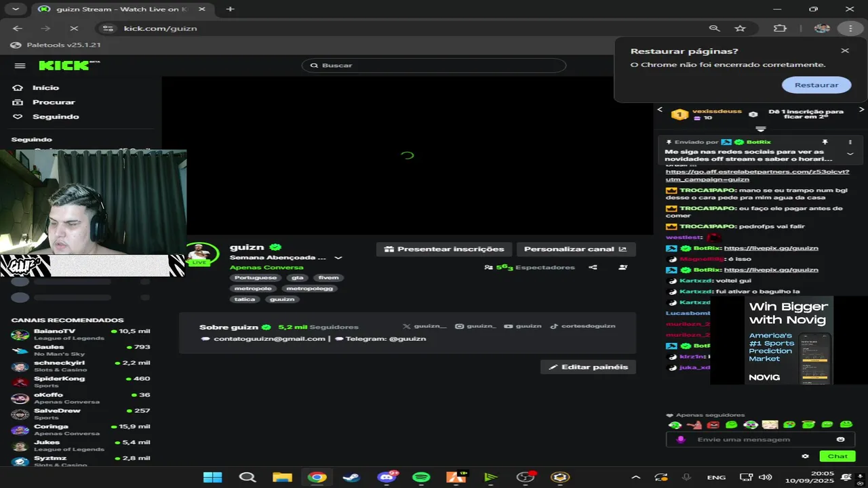Open Chrome three-dot menu
This screenshot has width=868, height=488.
click(x=850, y=28)
